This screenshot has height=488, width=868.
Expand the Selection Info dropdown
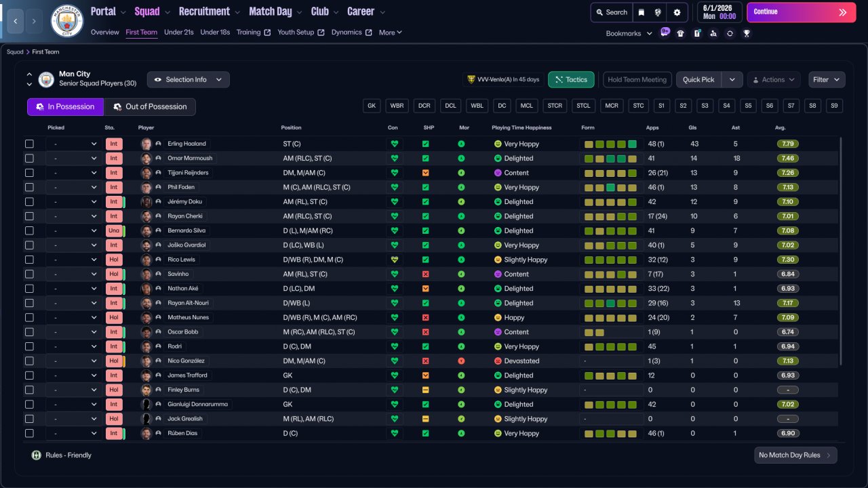tap(188, 79)
